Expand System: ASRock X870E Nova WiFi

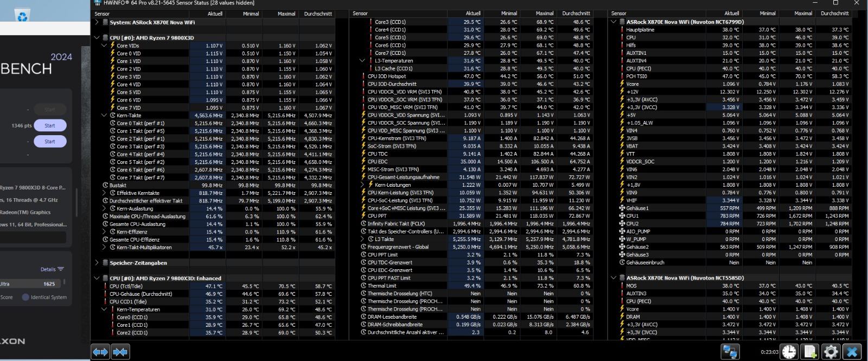coord(97,22)
